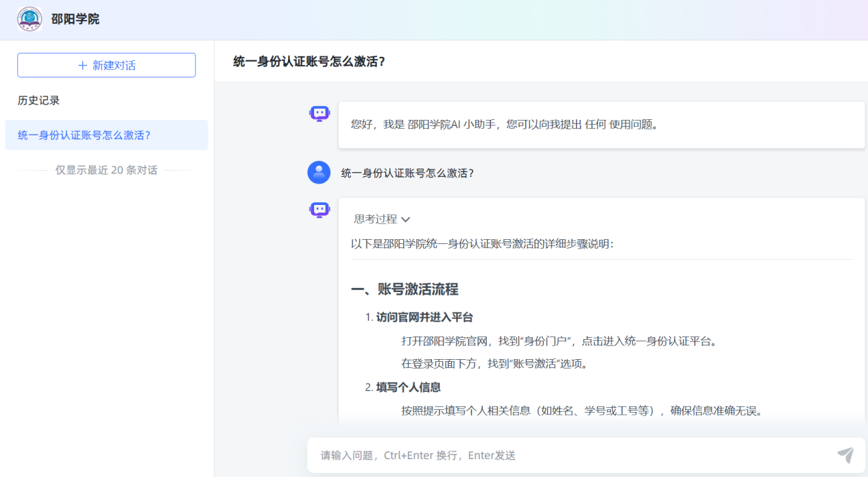The width and height of the screenshot is (868, 477).
Task: Click the 邵阳学院 header title text
Action: [75, 19]
